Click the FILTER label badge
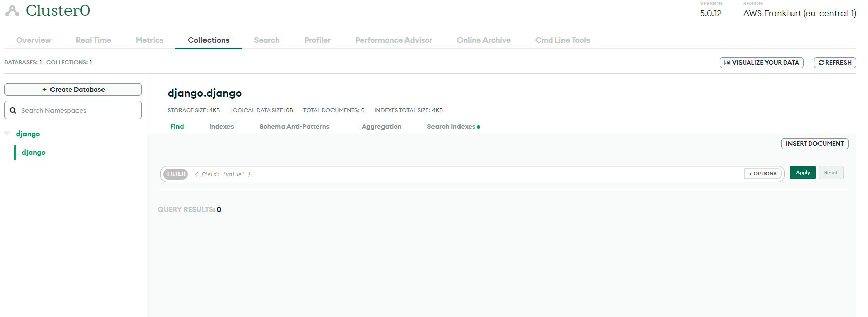 pyautogui.click(x=176, y=174)
